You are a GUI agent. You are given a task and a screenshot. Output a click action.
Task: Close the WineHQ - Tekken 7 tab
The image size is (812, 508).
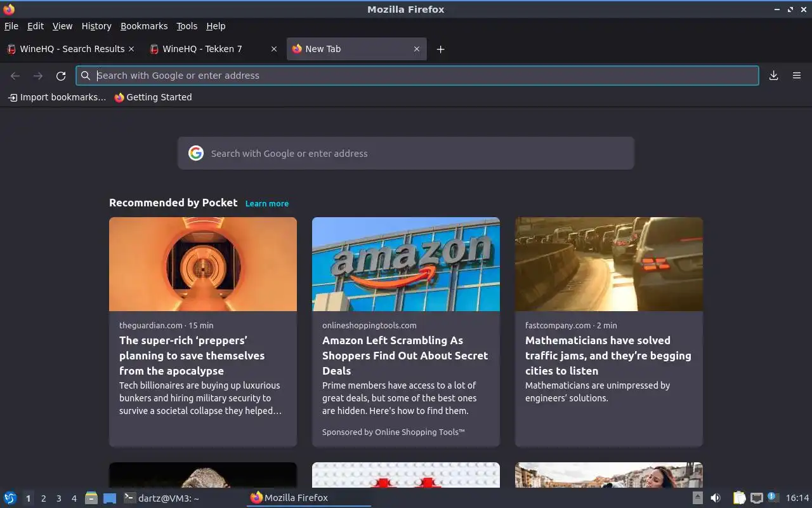(x=274, y=49)
